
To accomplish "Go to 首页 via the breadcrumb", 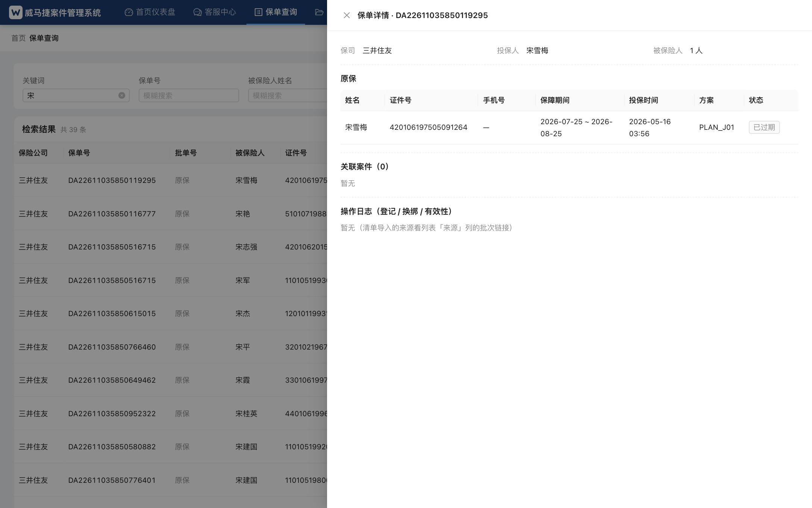I will [18, 38].
